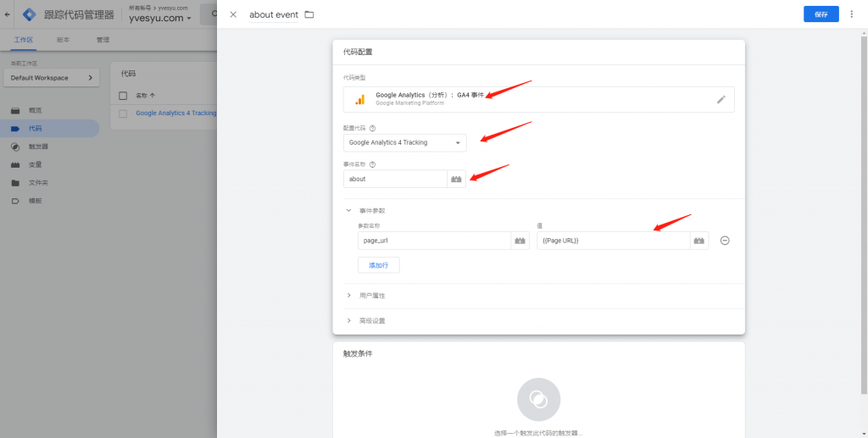Check the Google Analytics 4 Tracking row
This screenshot has height=438, width=868.
123,114
